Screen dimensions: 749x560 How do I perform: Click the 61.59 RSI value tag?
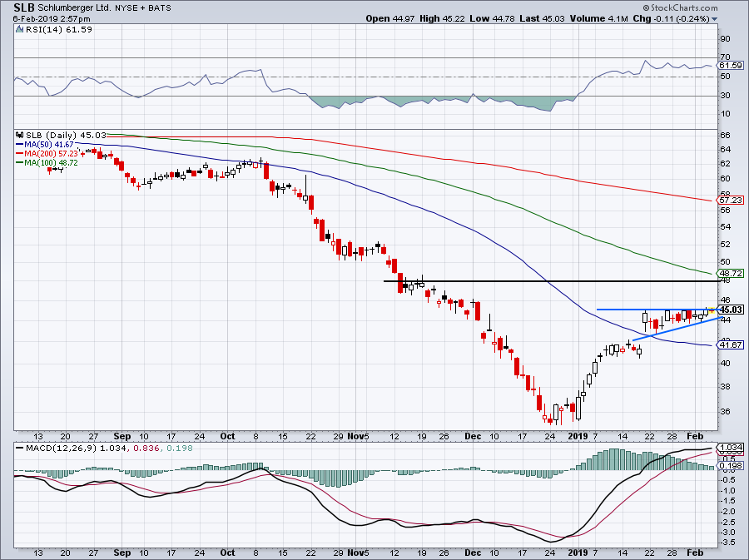pyautogui.click(x=730, y=66)
